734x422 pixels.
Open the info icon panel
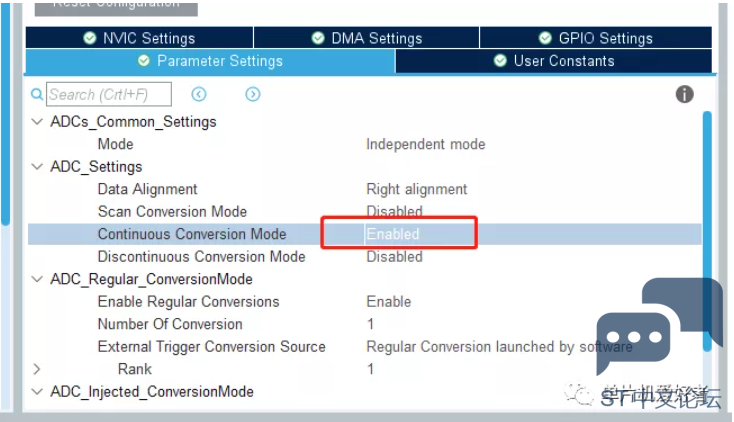click(684, 94)
